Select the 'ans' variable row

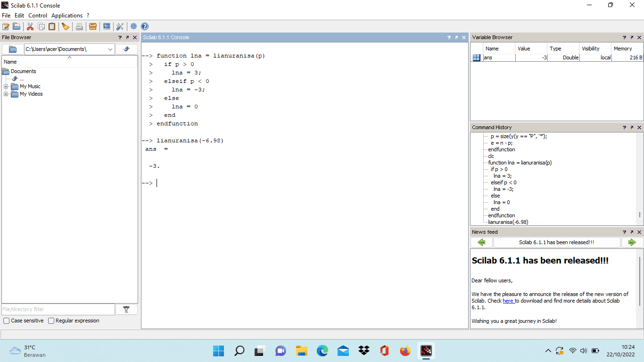click(x=557, y=58)
